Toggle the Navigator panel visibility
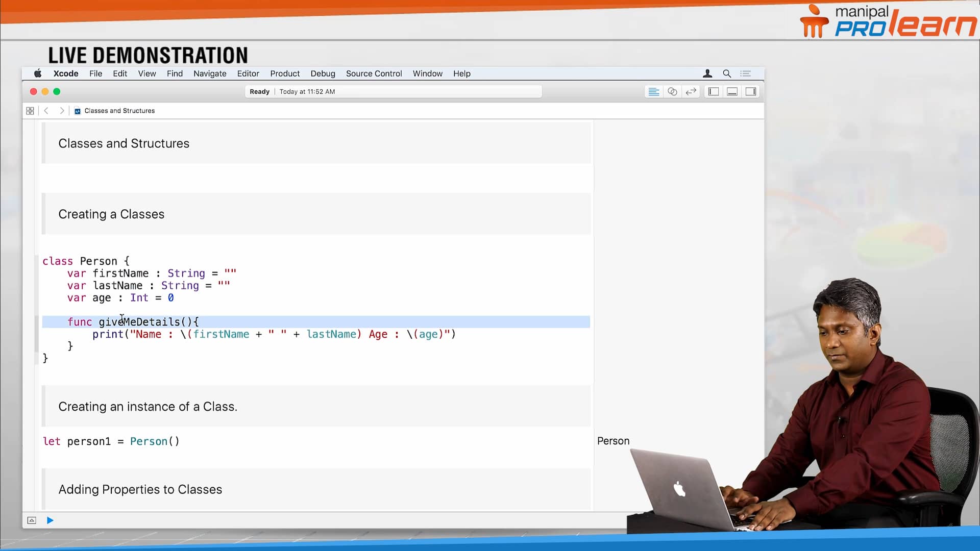The image size is (980, 551). (714, 91)
